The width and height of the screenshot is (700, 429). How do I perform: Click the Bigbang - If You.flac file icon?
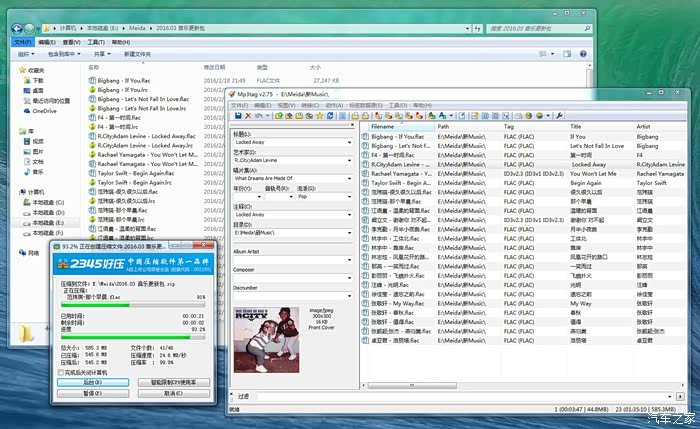pos(91,78)
